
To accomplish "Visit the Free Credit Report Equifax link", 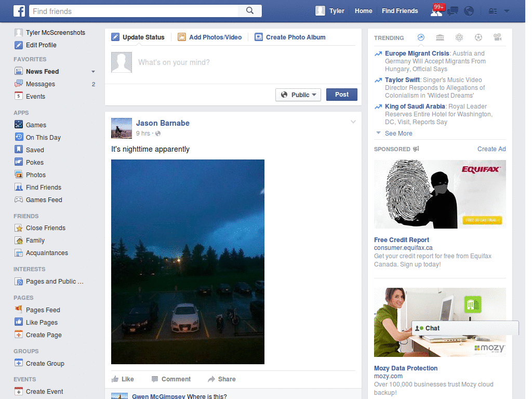I will pos(401,240).
